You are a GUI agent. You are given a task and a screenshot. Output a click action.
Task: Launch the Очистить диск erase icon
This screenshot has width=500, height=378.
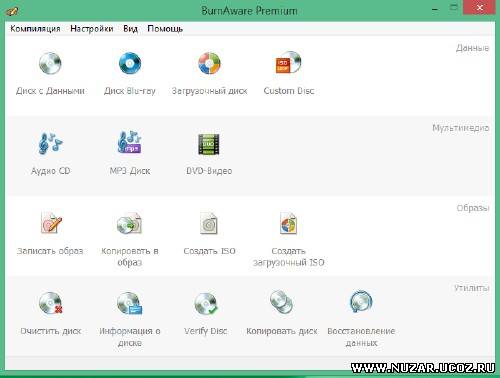pos(50,303)
